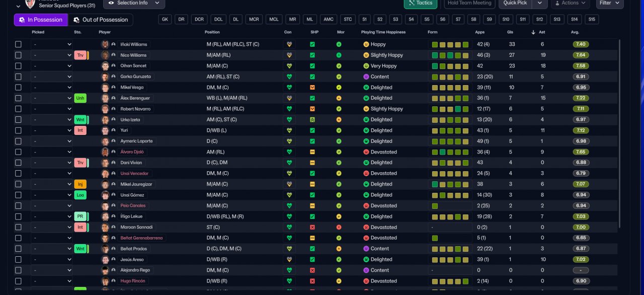Viewport: 644px width, 295px height.
Task: Expand the Selection Info dropdown
Action: tap(134, 3)
